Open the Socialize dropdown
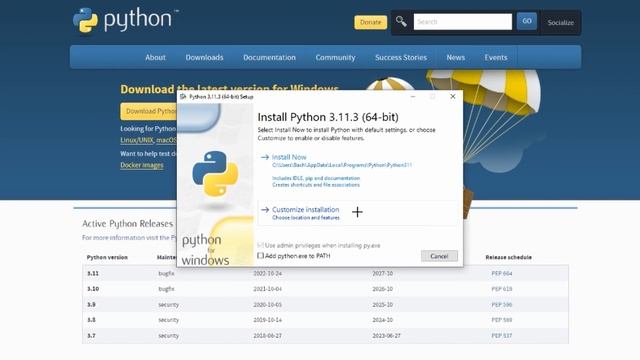Screen dimensions: 640x360 pos(560,22)
